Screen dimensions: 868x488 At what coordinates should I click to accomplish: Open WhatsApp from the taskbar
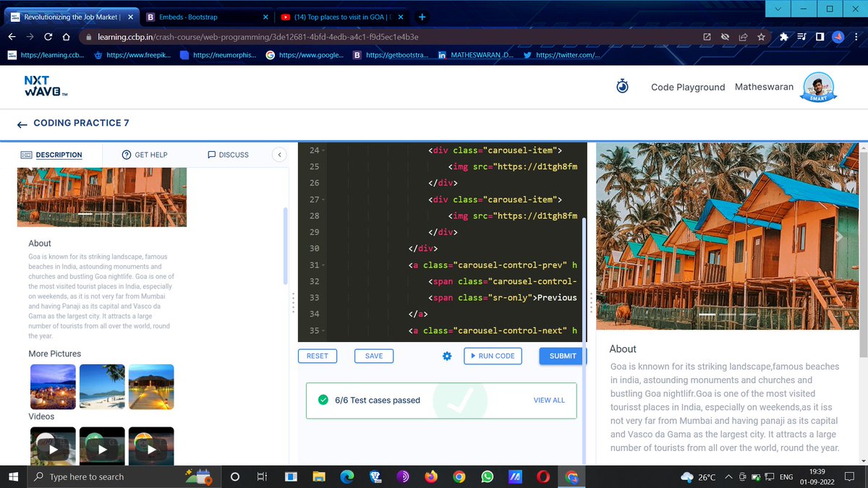[487, 476]
